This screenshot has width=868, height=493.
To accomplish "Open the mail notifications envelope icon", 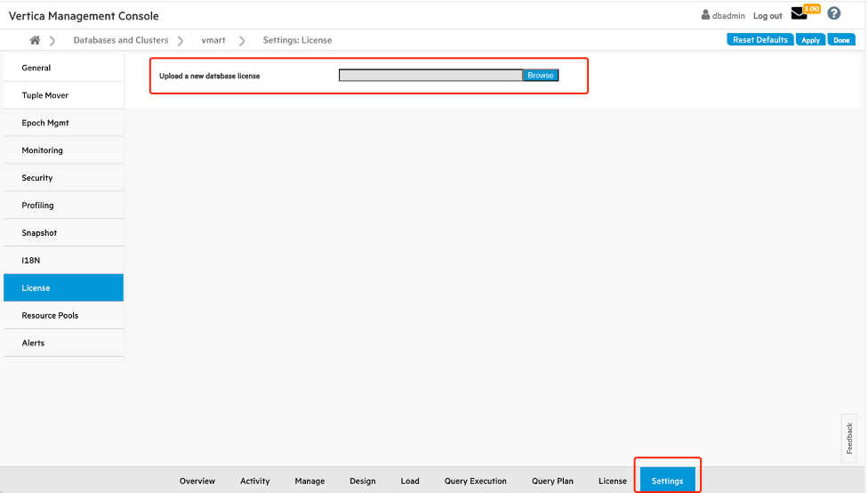I will (x=799, y=13).
